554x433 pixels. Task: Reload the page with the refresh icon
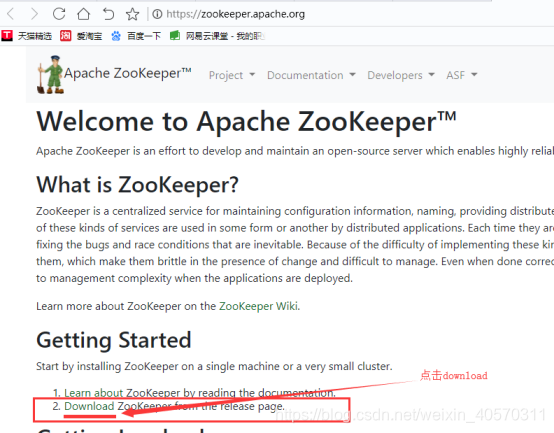pos(59,14)
